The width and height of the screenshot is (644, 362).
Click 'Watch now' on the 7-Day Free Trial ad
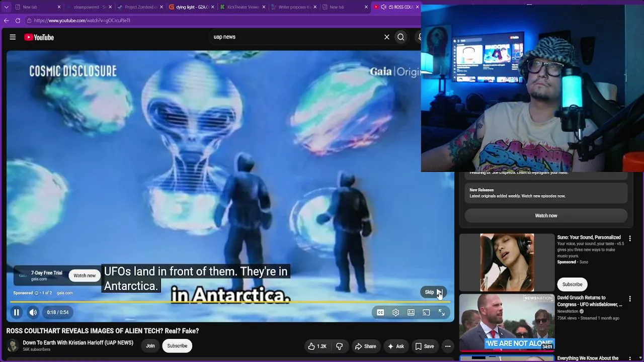[x=85, y=276]
